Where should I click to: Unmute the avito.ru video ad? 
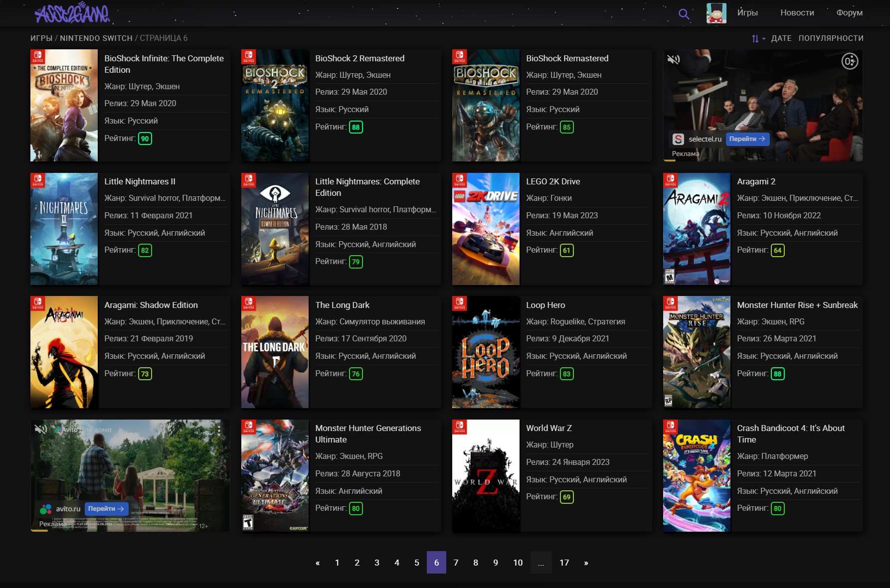pos(40,430)
